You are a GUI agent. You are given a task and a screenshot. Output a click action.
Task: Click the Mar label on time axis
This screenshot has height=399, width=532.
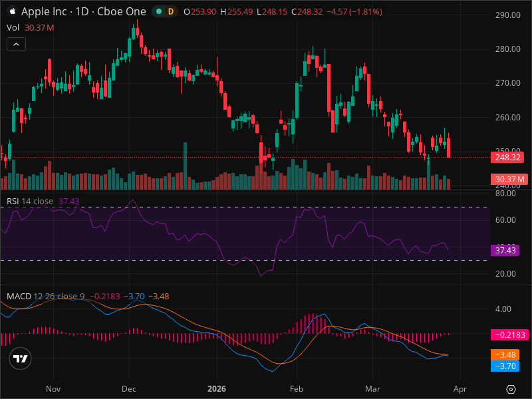(372, 389)
